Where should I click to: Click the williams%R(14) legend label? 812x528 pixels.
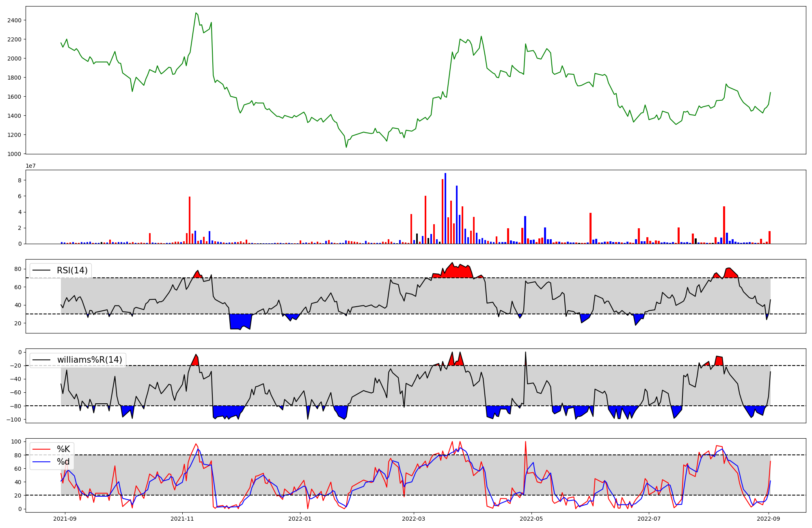tap(89, 360)
